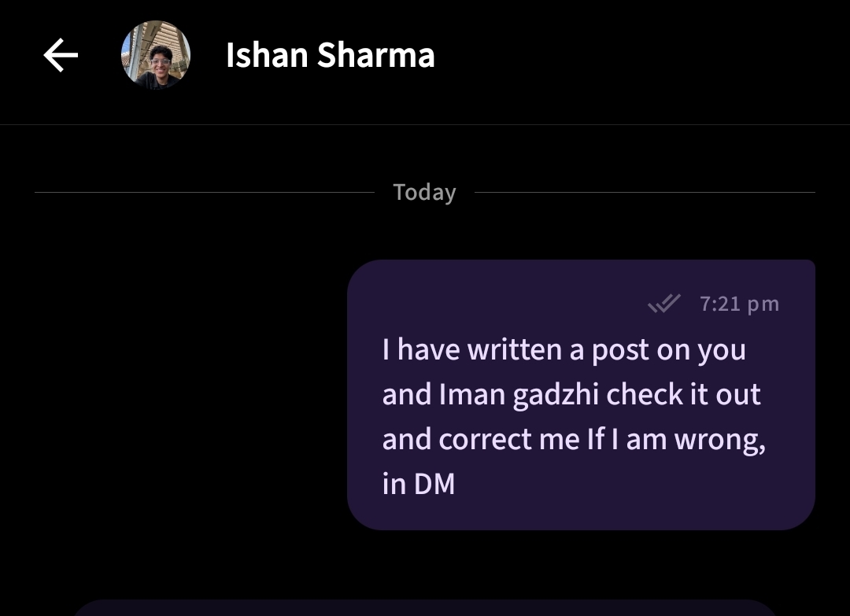Click the "Today" date separator label
Screen dimensions: 850x616
pos(424,193)
